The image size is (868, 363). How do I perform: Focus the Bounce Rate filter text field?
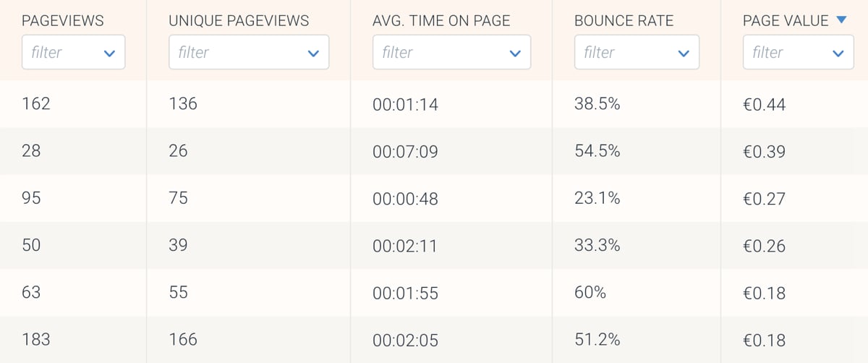pyautogui.click(x=637, y=53)
